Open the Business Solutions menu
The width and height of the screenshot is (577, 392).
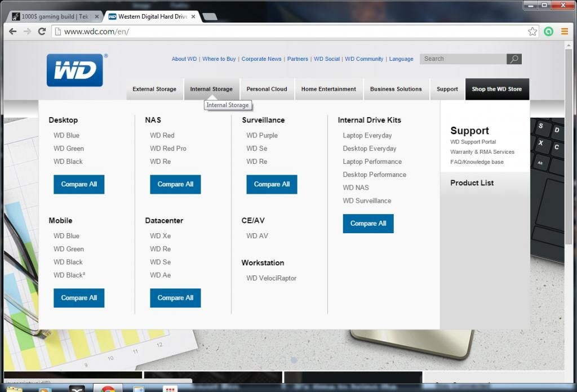point(396,89)
